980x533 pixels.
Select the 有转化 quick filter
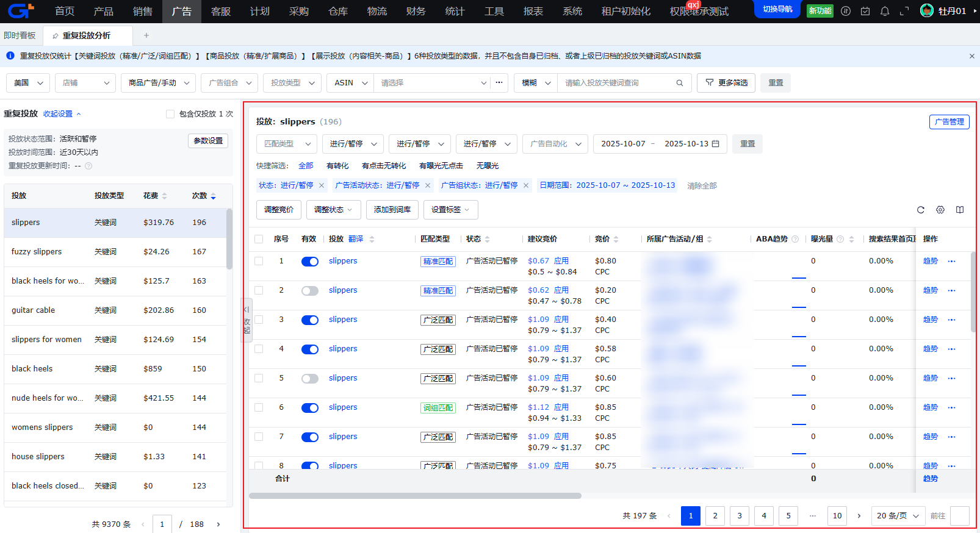(337, 166)
